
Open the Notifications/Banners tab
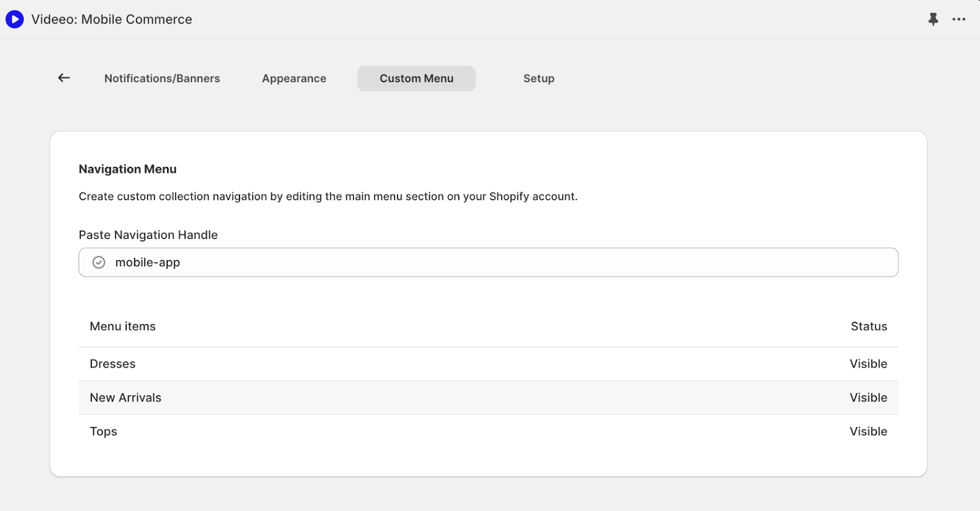click(162, 78)
